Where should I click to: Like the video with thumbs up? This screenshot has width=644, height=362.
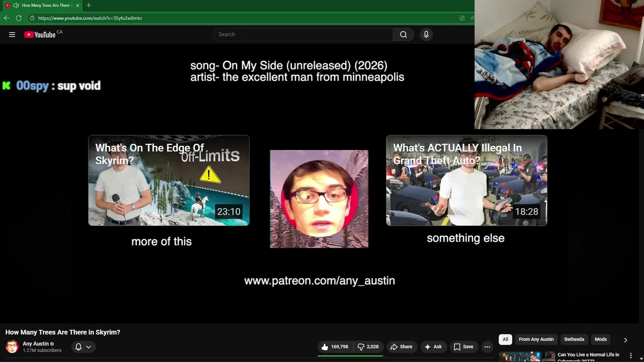[x=335, y=346]
